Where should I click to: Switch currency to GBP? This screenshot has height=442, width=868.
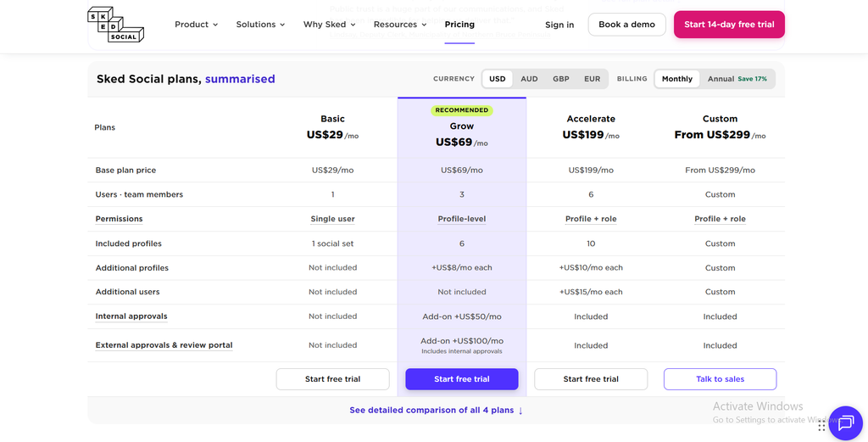pos(561,79)
